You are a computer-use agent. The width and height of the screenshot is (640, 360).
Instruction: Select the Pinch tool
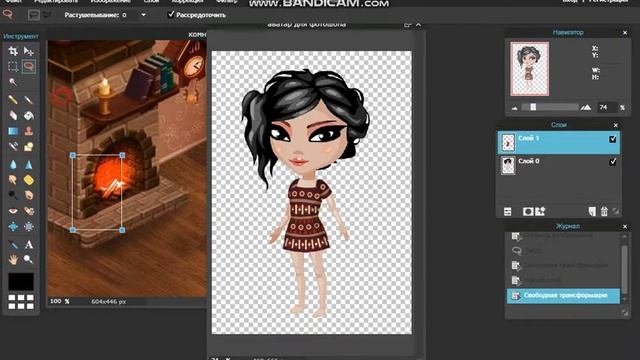click(x=29, y=227)
